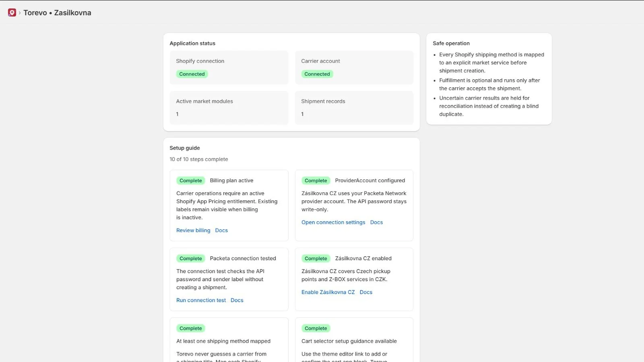Viewport: 644px width, 362px height.
Task: Click the value 1 under Active market modules
Action: pyautogui.click(x=177, y=114)
